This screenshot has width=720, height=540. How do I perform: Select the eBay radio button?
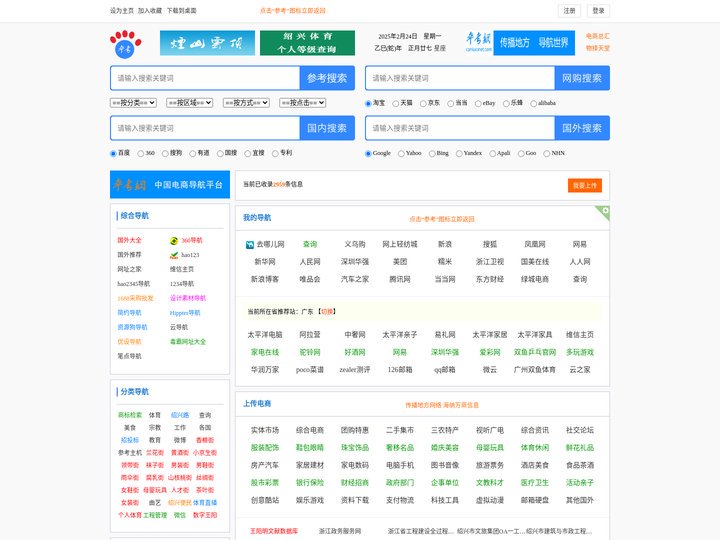[x=478, y=104]
